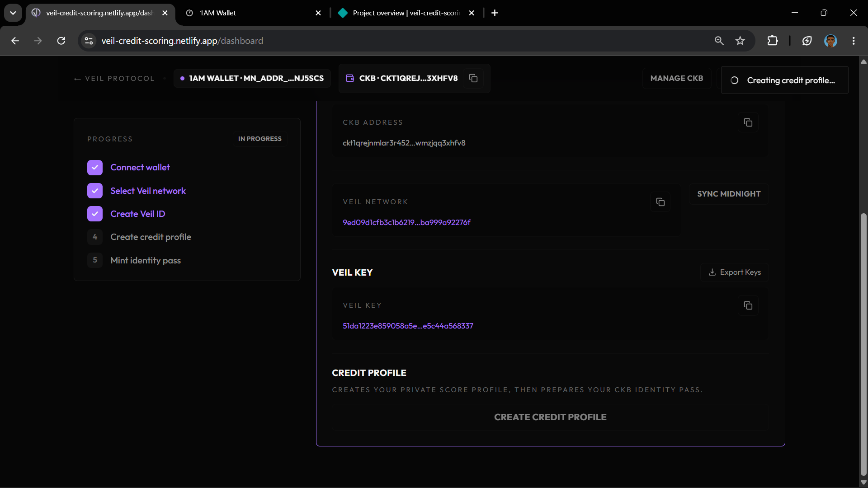
Task: Select the Veil Network hash 9ed09d1cfb3c1b6219
Action: [x=406, y=222]
